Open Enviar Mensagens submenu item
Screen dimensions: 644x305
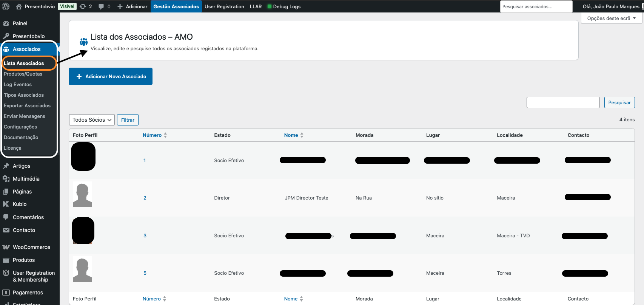pyautogui.click(x=25, y=116)
